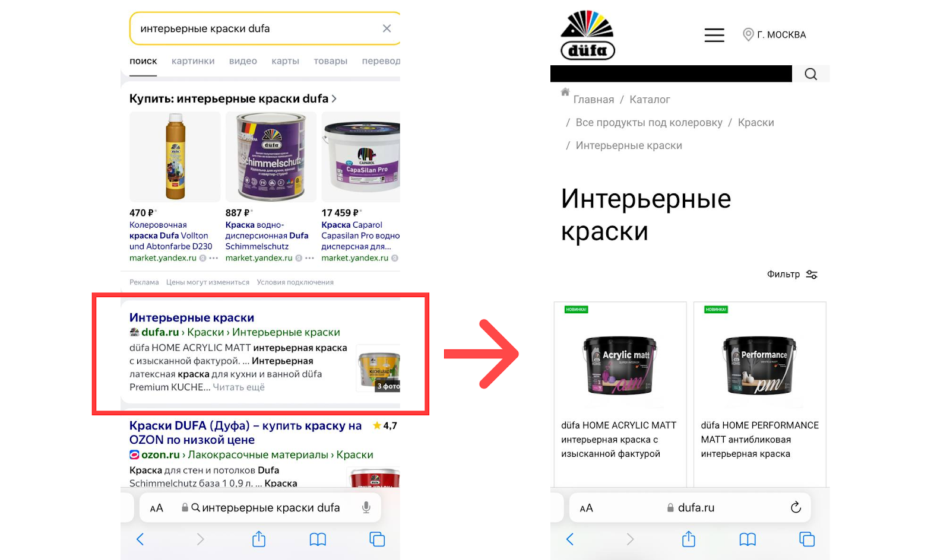950x560 pixels.
Task: Reload the dufa.ru page
Action: (796, 507)
